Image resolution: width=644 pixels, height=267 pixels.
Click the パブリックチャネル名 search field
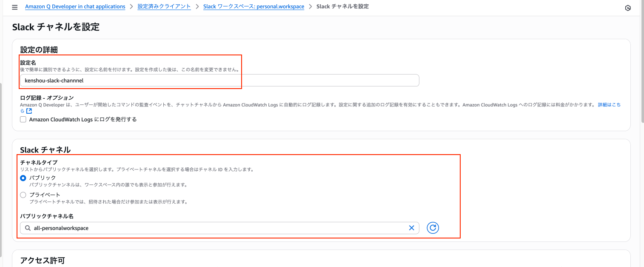click(219, 228)
